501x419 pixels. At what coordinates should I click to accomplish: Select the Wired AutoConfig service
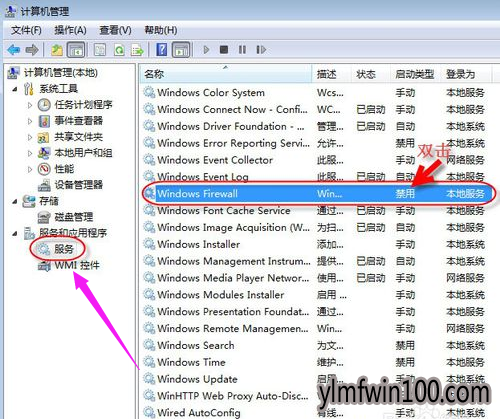[199, 413]
